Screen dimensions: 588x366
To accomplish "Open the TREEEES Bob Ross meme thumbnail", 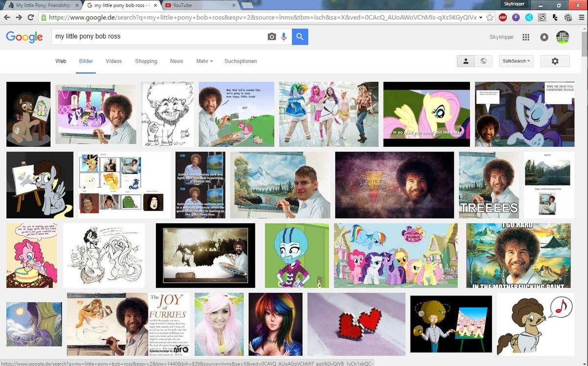I will point(489,185).
